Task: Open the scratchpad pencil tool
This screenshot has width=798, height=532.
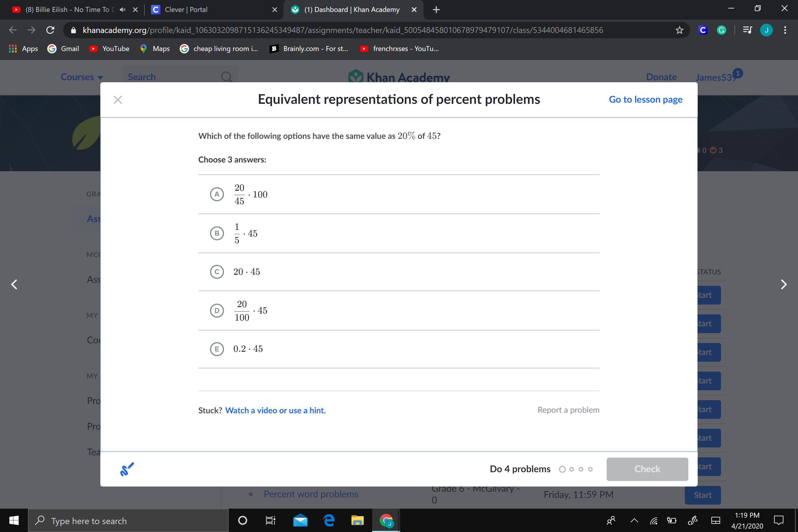Action: pyautogui.click(x=127, y=469)
